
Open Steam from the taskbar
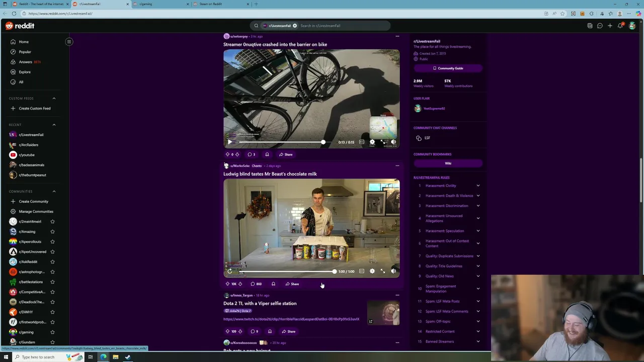pyautogui.click(x=128, y=357)
